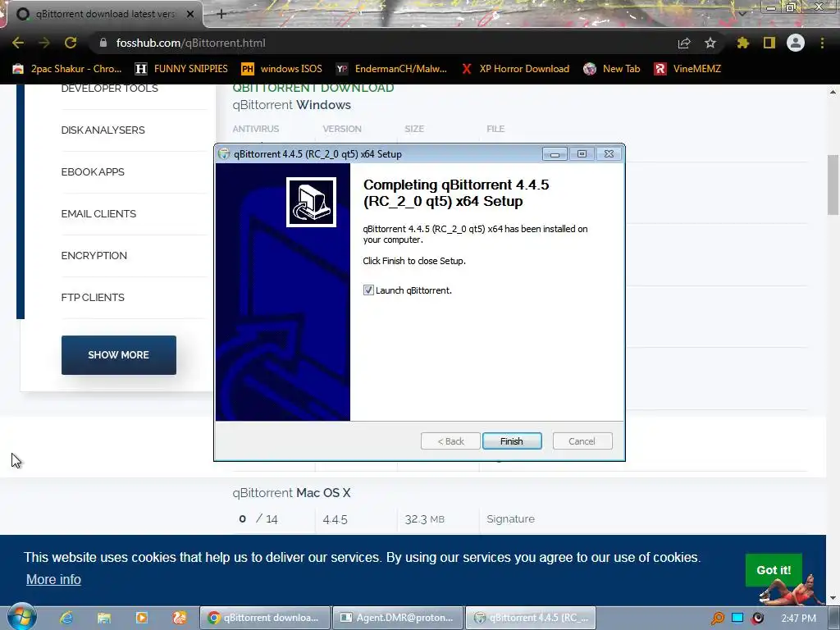The height and width of the screenshot is (630, 840).
Task: Toggle Chrome's side panel icon
Action: pos(769,43)
